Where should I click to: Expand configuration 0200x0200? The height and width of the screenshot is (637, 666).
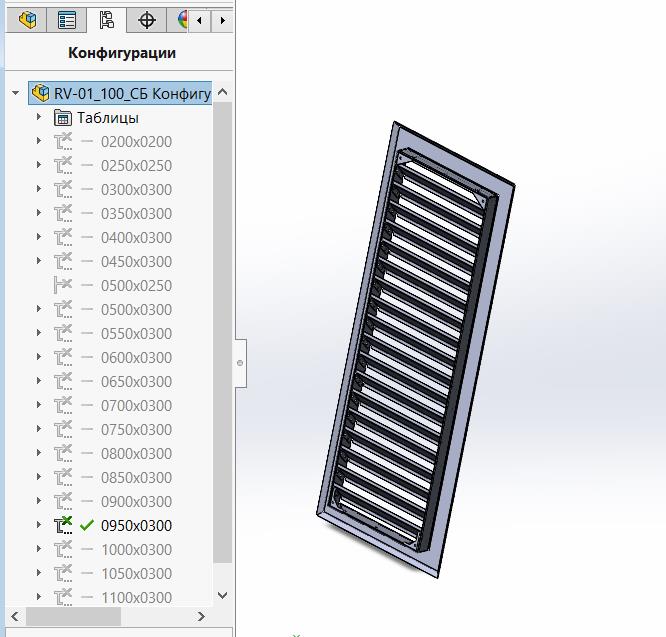tap(39, 140)
